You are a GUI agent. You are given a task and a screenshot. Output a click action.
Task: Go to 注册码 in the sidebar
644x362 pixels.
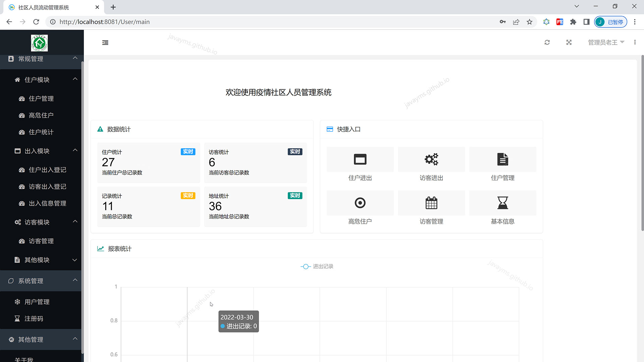34,319
